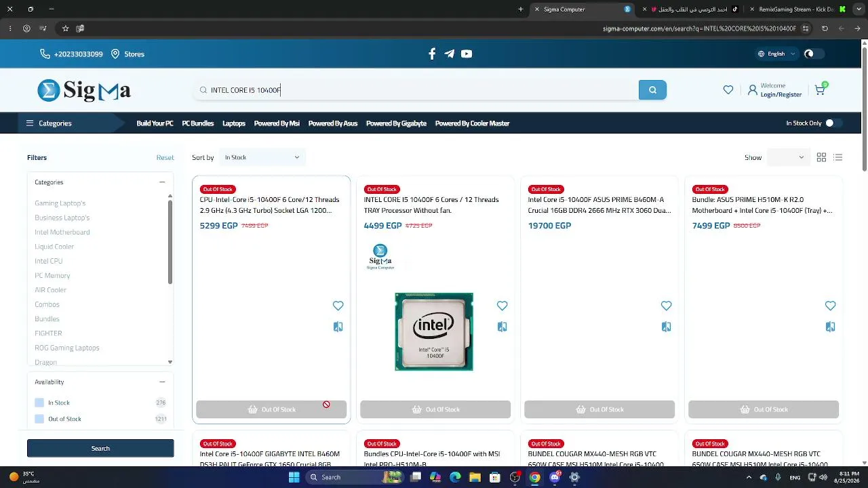
Task: Switch to RemixGaming Stream Kick tab
Action: click(x=796, y=9)
